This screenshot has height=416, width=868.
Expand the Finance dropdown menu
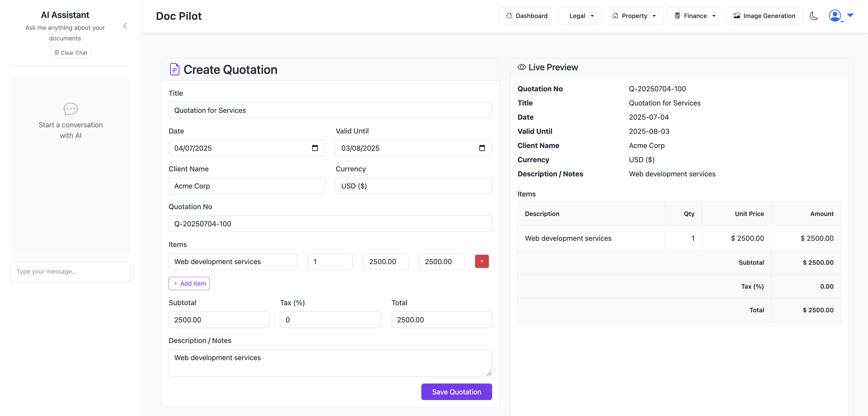click(694, 16)
